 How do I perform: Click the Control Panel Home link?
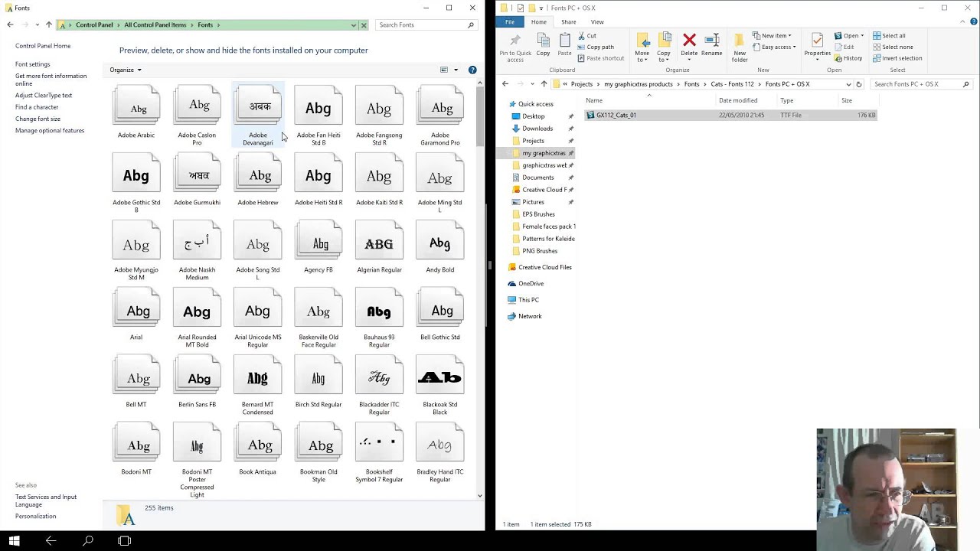(x=43, y=46)
